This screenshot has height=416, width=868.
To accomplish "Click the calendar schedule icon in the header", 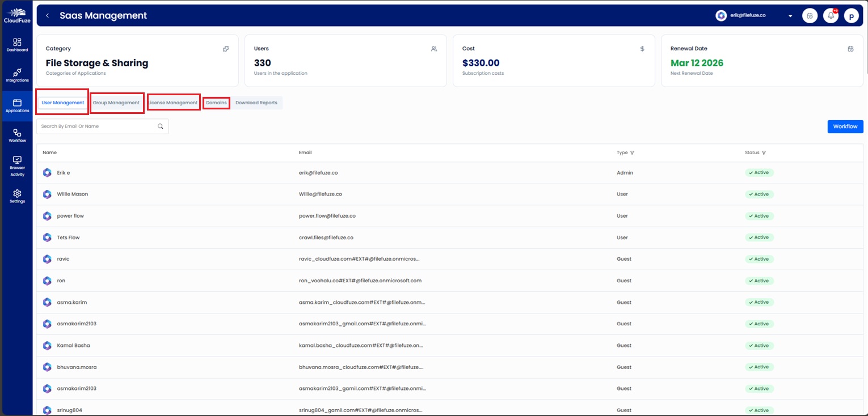I will 810,15.
